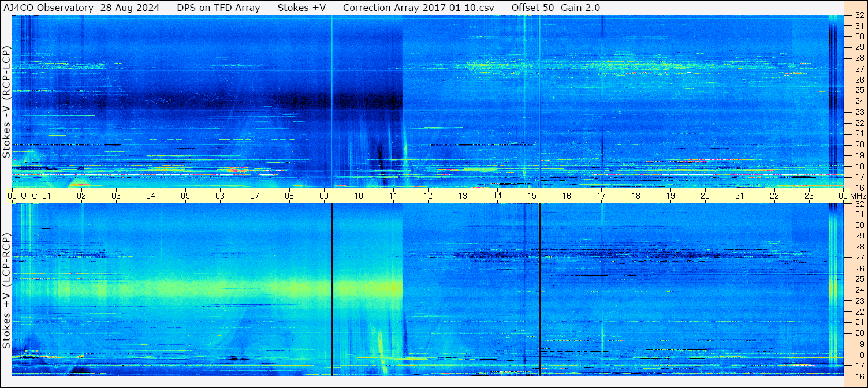Click the 'Stokes +V (LCP-RCP)' axis label
This screenshot has height=388, width=868.
(x=6, y=291)
